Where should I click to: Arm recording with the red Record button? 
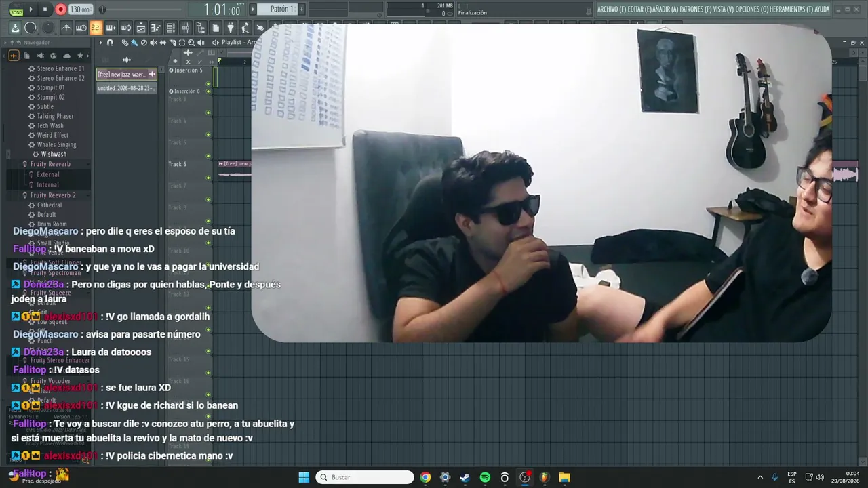[x=60, y=9]
